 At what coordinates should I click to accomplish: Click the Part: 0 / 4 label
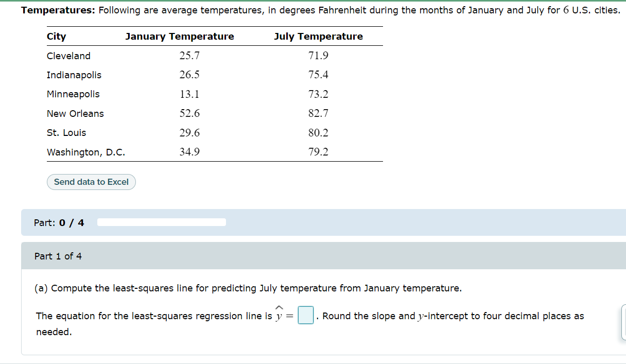(x=59, y=222)
